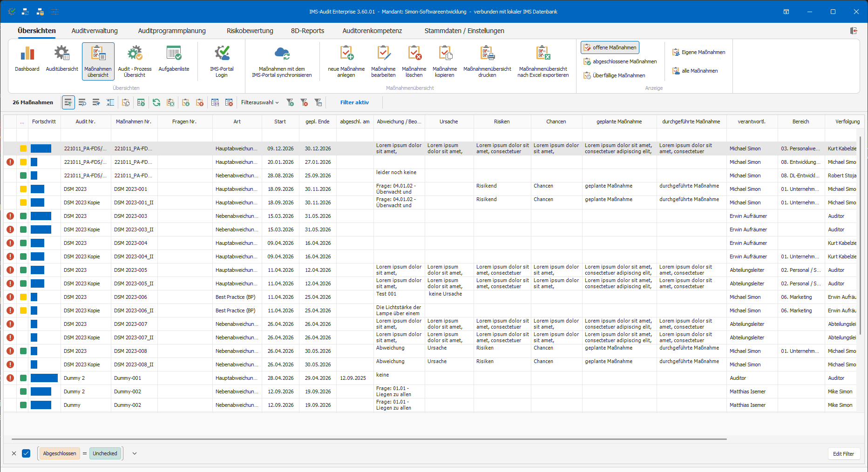Click the calendar add icon in the toolbar
Image resolution: width=868 pixels, height=472 pixels.
click(141, 102)
